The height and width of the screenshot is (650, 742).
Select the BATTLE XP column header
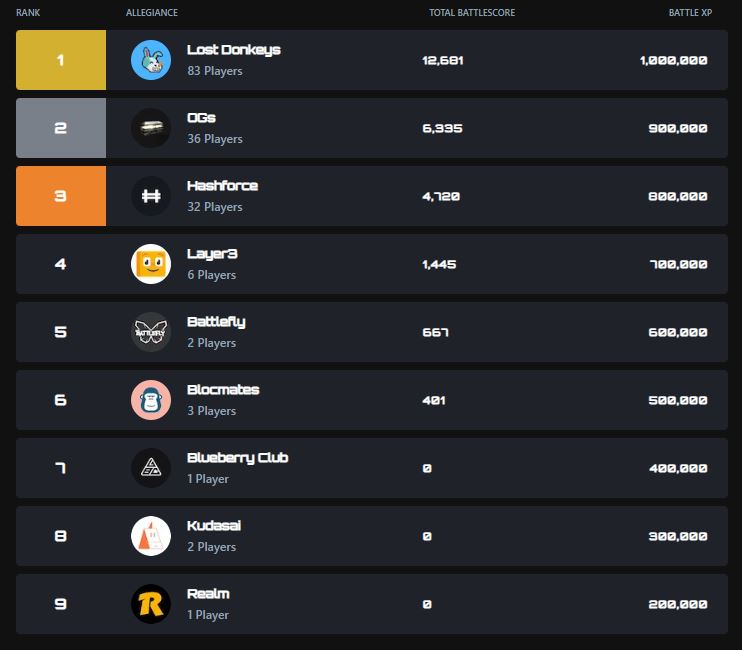[x=690, y=13]
